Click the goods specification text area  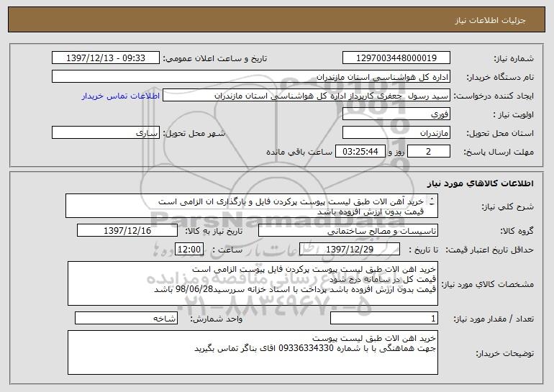click(x=253, y=283)
